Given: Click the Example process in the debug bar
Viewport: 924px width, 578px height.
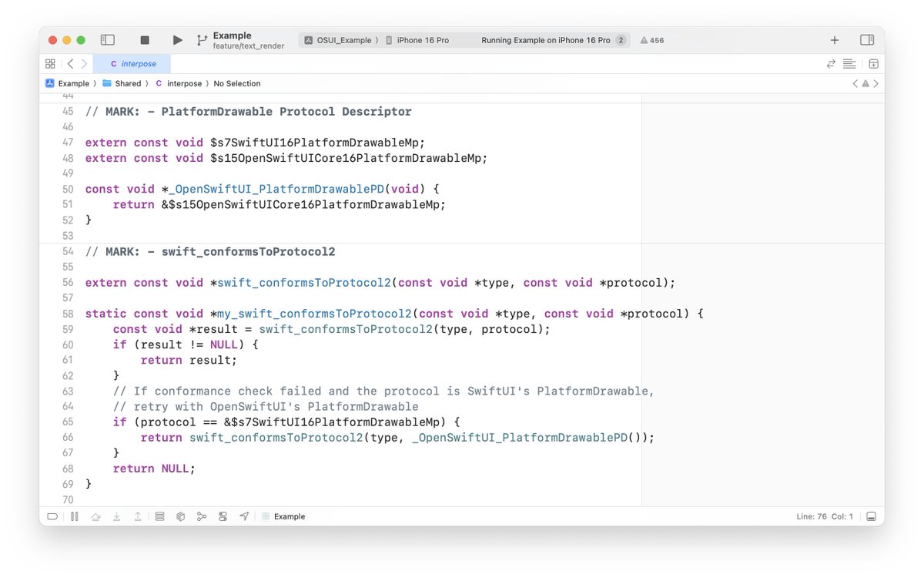Looking at the screenshot, I should point(283,516).
